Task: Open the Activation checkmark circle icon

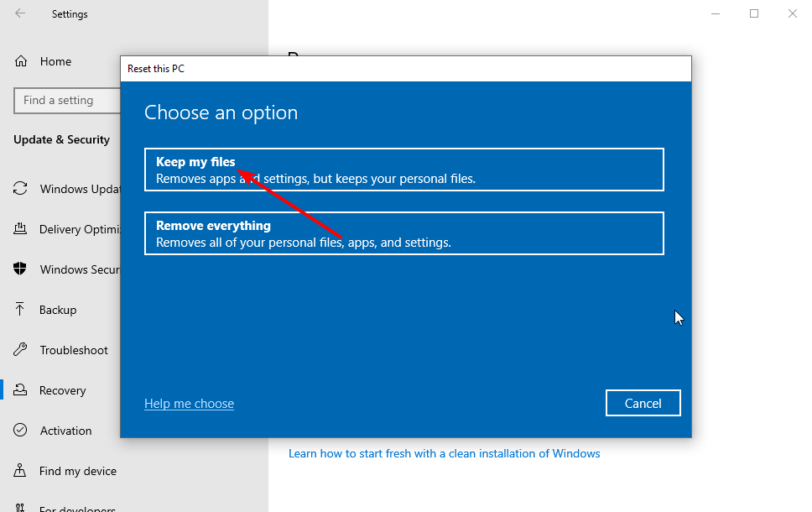Action: (20, 430)
